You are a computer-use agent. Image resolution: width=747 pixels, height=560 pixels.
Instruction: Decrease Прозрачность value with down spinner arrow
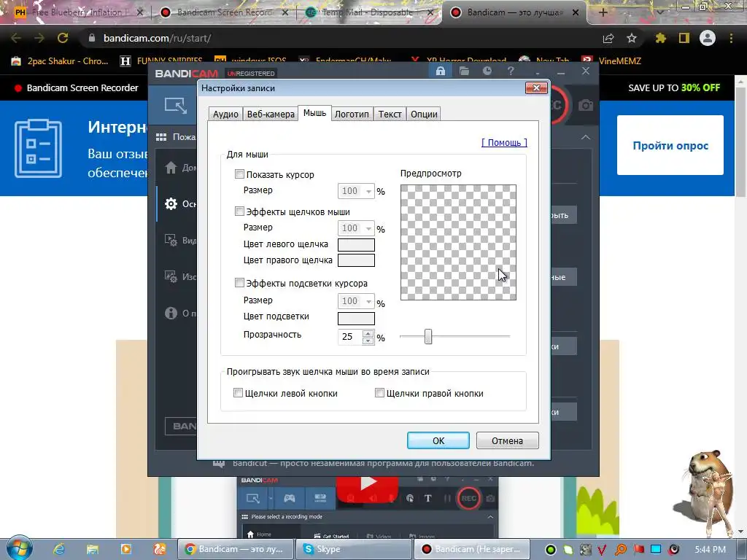pyautogui.click(x=368, y=341)
